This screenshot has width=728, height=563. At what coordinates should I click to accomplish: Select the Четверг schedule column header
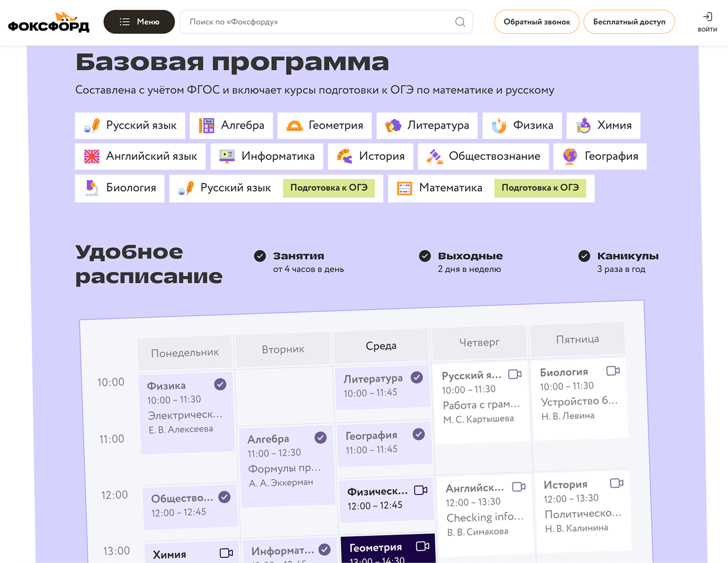[479, 342]
